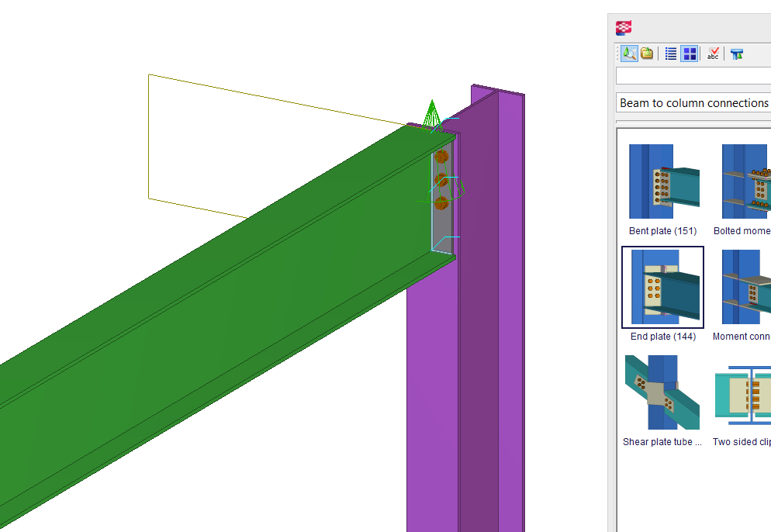Open the Beam to column connections group selector

[692, 102]
